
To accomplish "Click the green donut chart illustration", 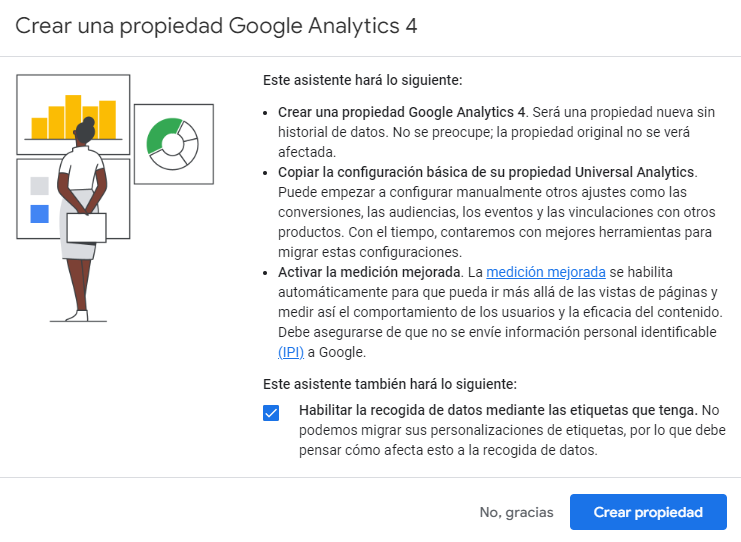I will [x=173, y=144].
